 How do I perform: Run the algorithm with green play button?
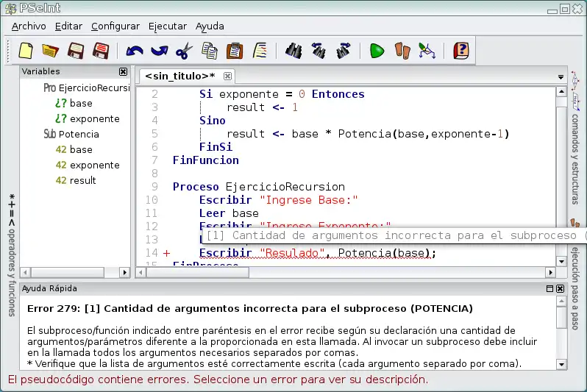(377, 51)
